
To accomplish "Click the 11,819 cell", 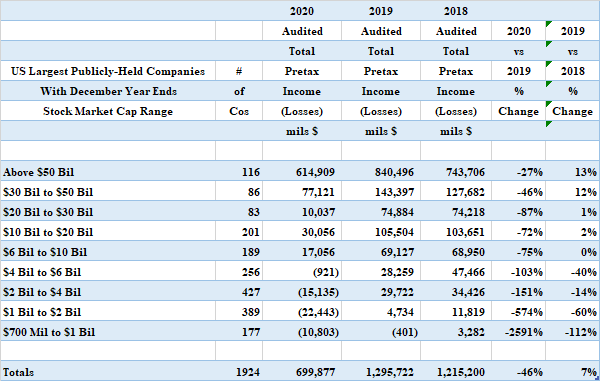I will tap(468, 312).
